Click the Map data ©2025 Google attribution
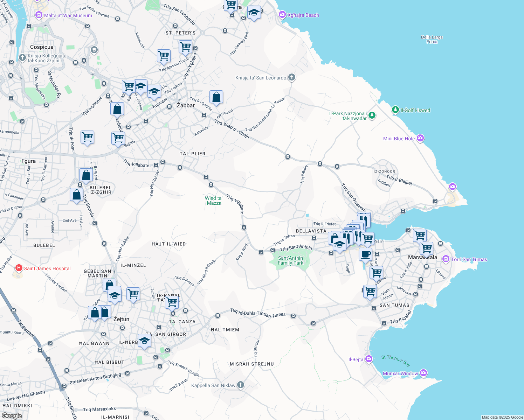 coord(502,417)
